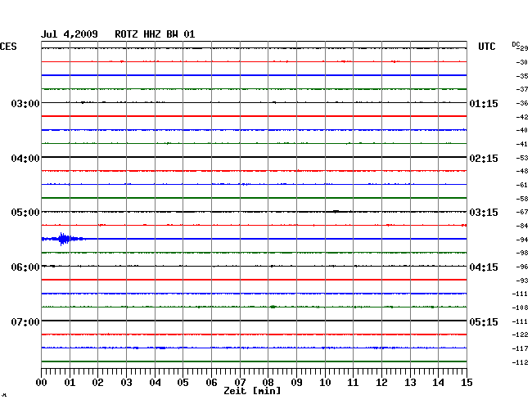Select the 15 minute axis label
This screenshot has height=404, width=532.
(467, 383)
